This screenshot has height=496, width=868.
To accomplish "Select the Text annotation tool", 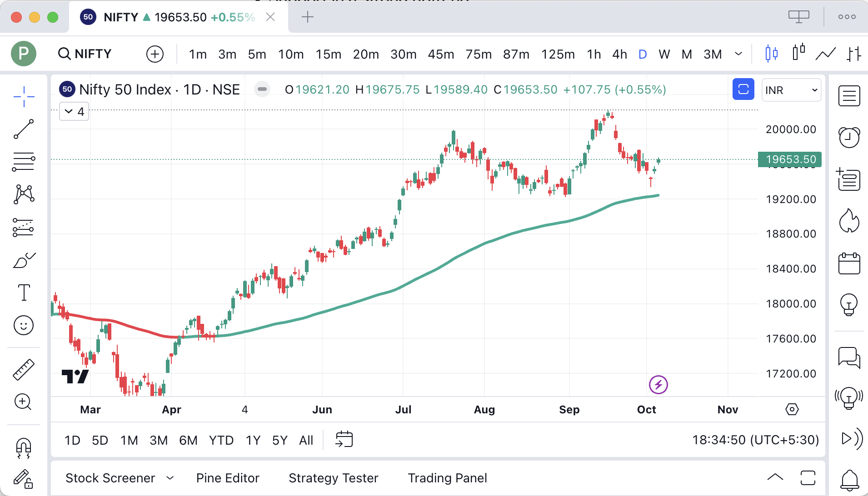I will [x=24, y=293].
